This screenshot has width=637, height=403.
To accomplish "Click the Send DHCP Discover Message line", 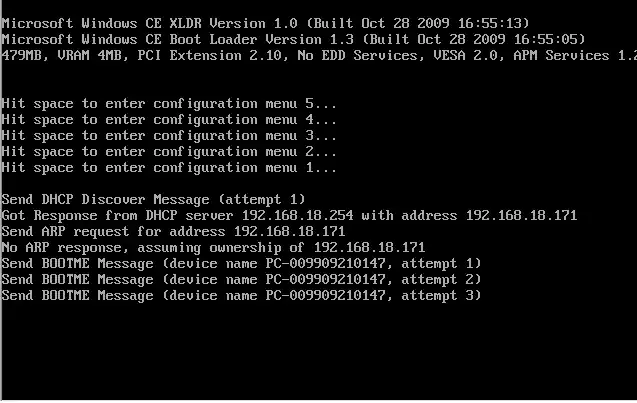I will pos(153,199).
